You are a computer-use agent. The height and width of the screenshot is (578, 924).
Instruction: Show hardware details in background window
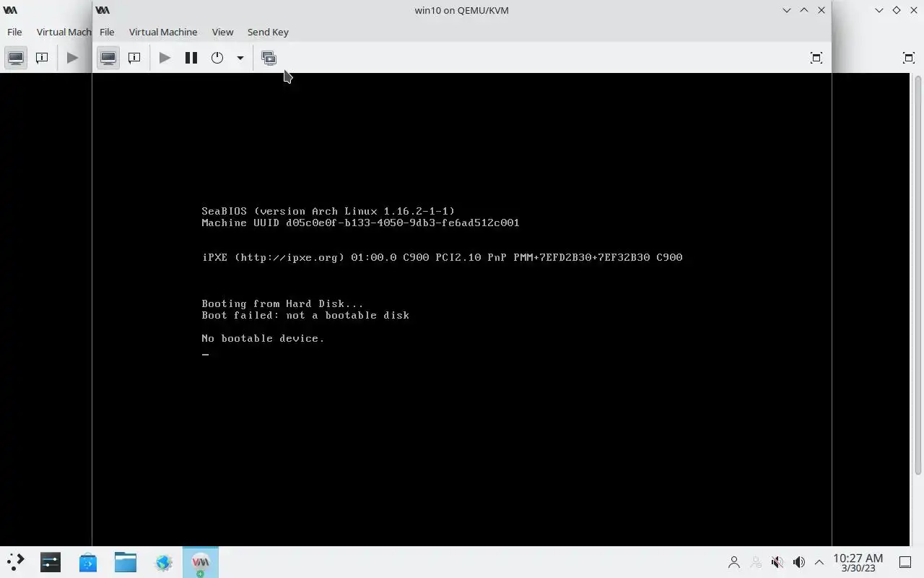[x=42, y=58]
